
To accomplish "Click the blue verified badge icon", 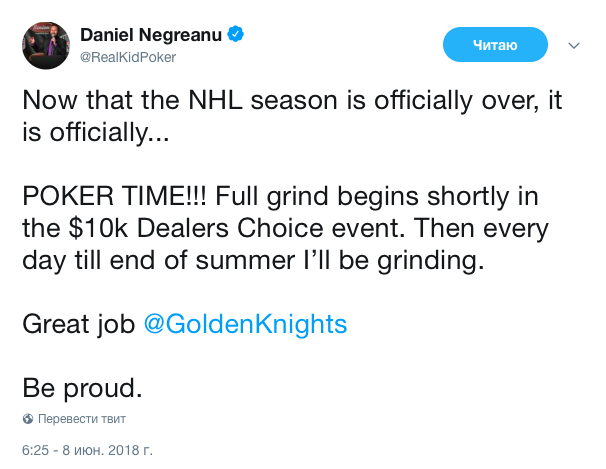I will coord(236,35).
